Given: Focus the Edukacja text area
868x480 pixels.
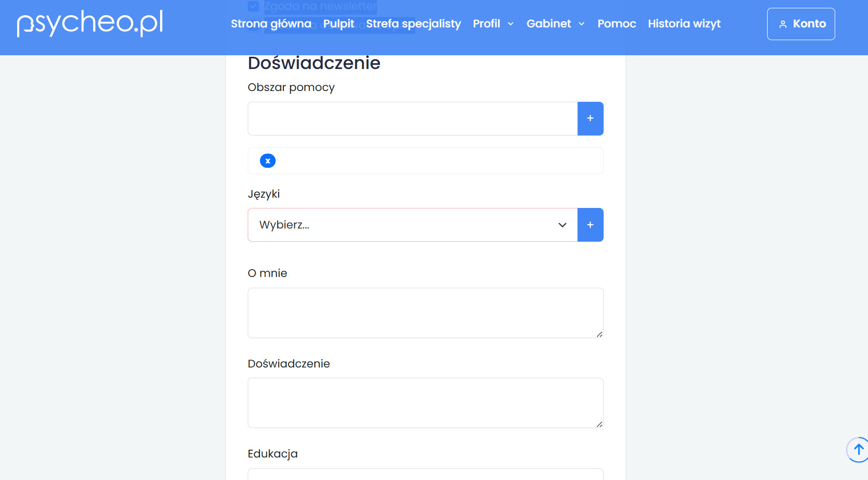Looking at the screenshot, I should pos(425,475).
